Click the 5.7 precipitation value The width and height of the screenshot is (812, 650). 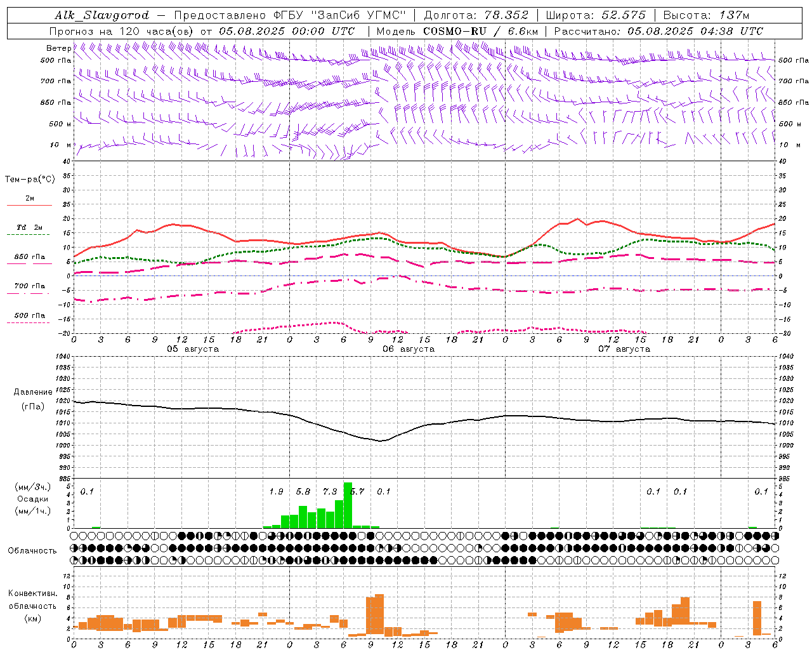click(358, 491)
